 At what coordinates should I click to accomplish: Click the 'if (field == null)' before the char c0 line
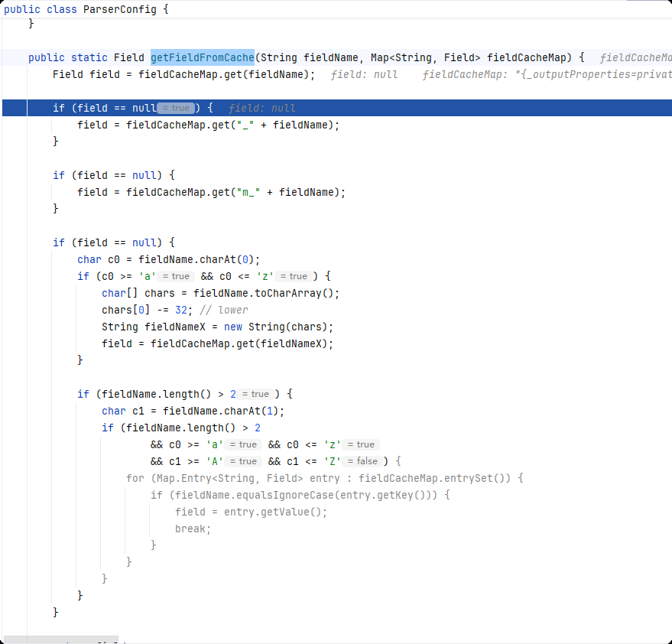pos(114,242)
